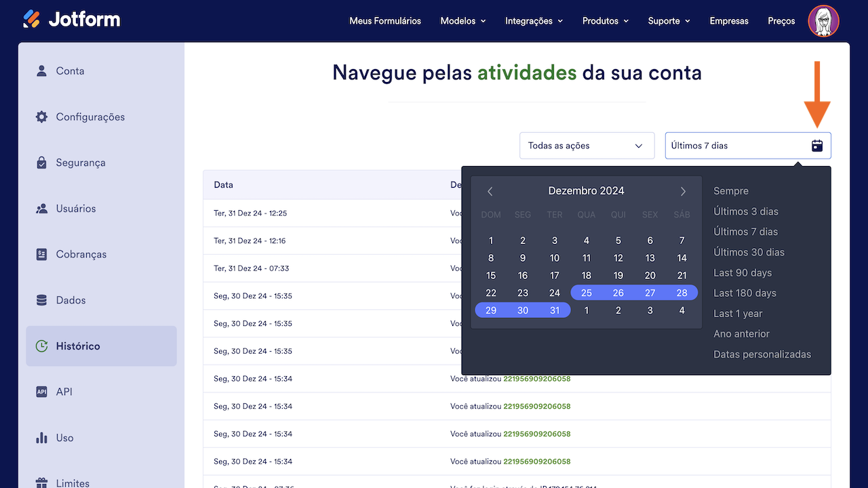Image resolution: width=868 pixels, height=488 pixels.
Task: Click the Jotform logo
Action: click(71, 20)
